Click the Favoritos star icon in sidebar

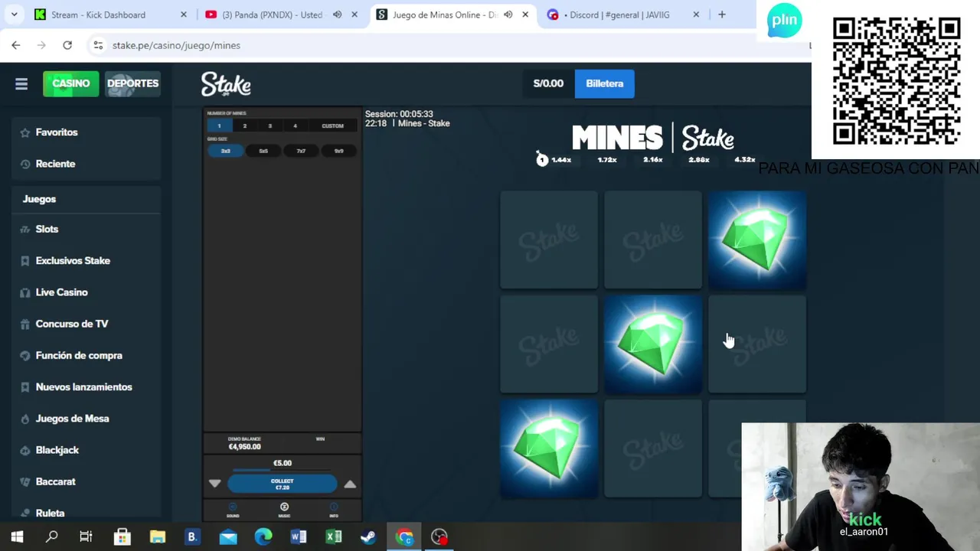tap(25, 132)
